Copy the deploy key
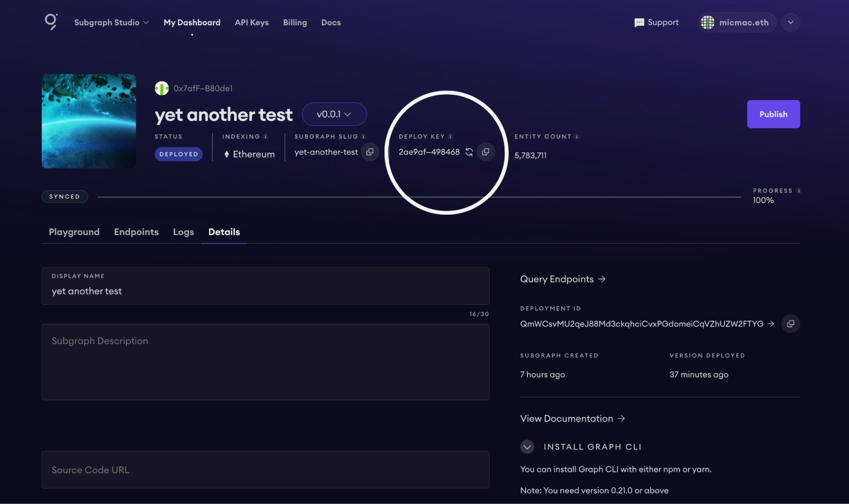The width and height of the screenshot is (849, 504). click(x=486, y=152)
